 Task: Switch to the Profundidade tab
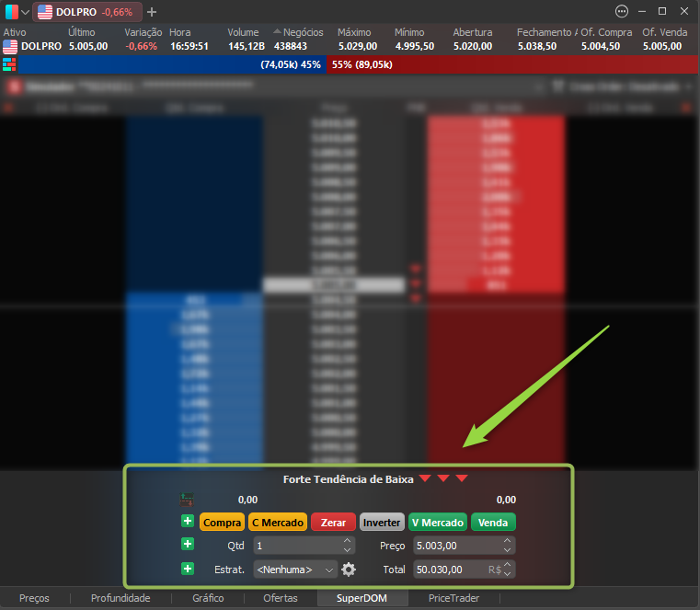click(120, 598)
